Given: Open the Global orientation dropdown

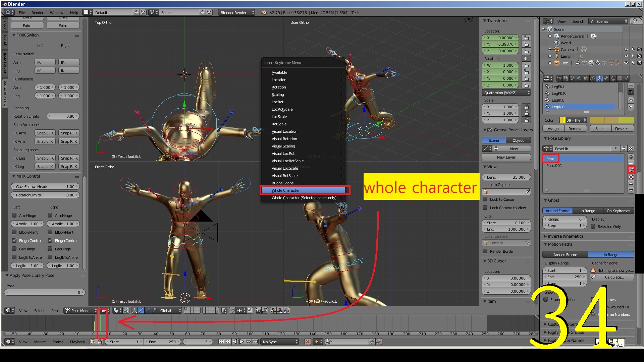Looking at the screenshot, I should pyautogui.click(x=170, y=311).
